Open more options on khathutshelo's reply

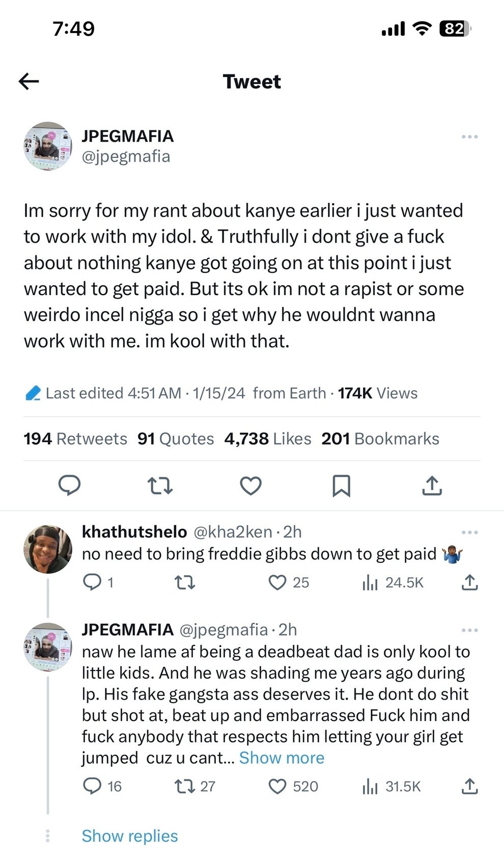pyautogui.click(x=469, y=531)
